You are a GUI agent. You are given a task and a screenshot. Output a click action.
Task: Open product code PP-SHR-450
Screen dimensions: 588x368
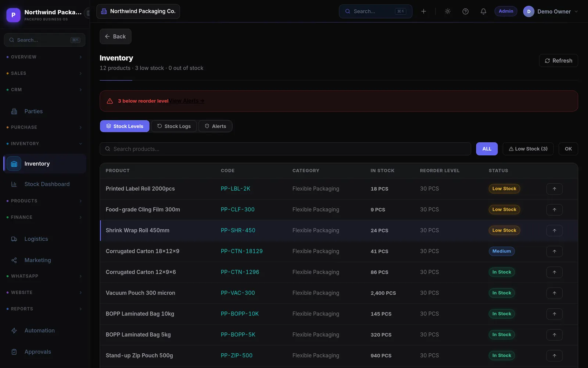[x=238, y=230]
